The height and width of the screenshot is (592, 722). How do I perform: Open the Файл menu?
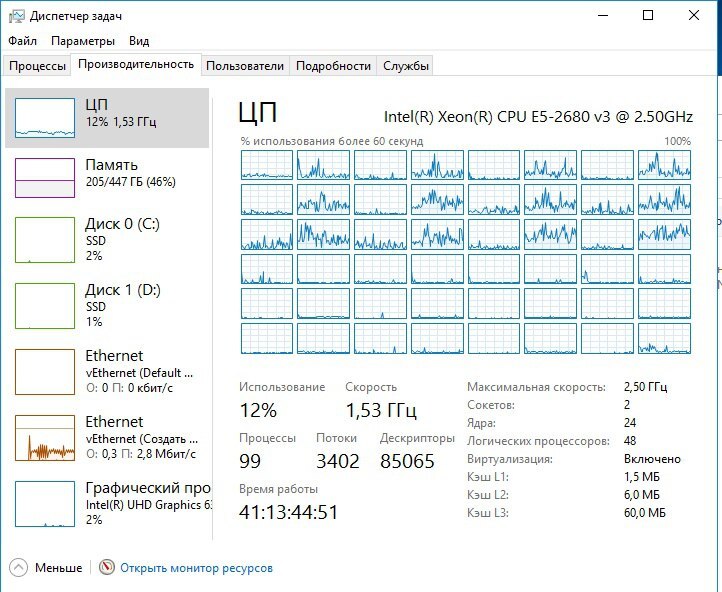coord(22,41)
